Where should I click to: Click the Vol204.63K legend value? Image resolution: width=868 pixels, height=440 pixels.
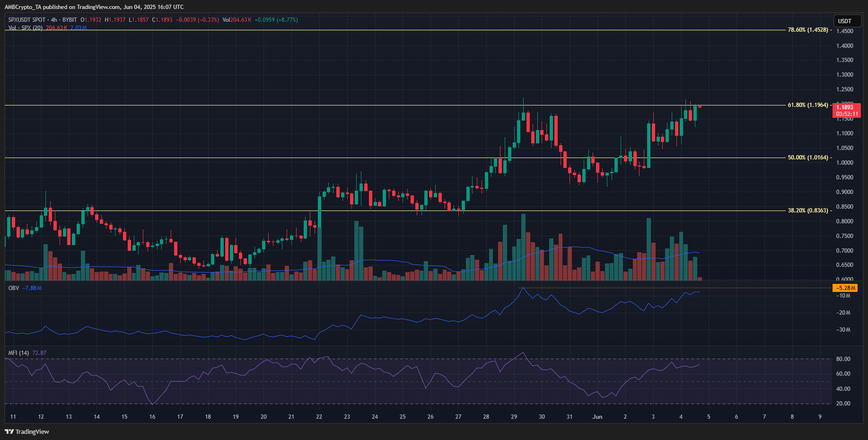[237, 20]
